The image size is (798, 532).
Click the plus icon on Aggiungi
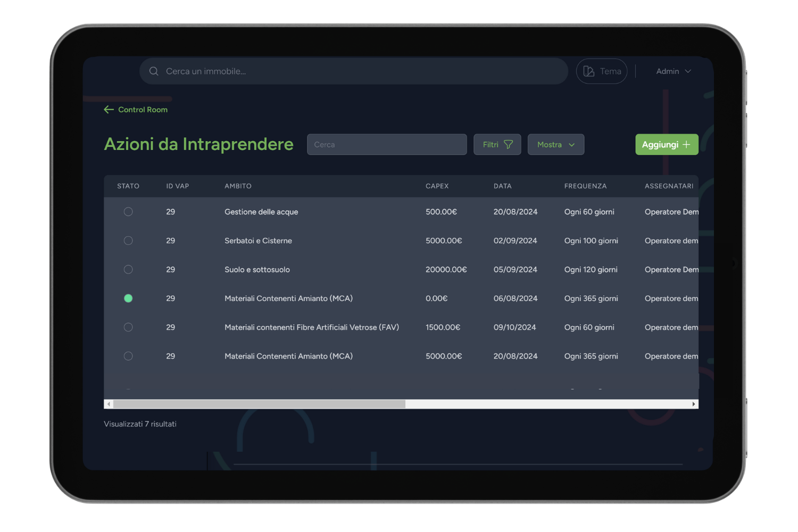[x=686, y=145]
